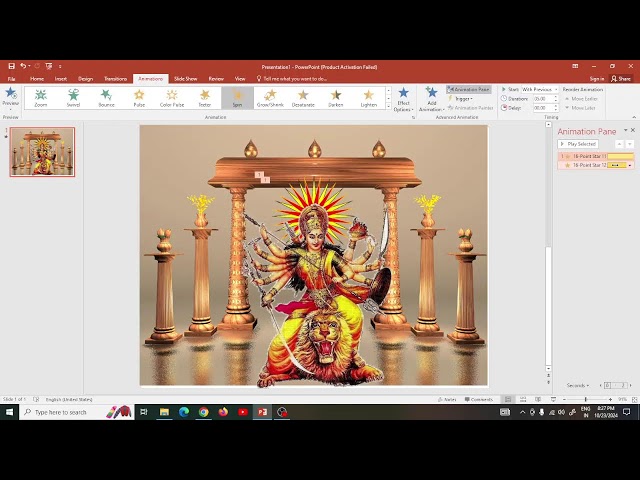Open the Seconds timeline dropdown

pyautogui.click(x=578, y=385)
